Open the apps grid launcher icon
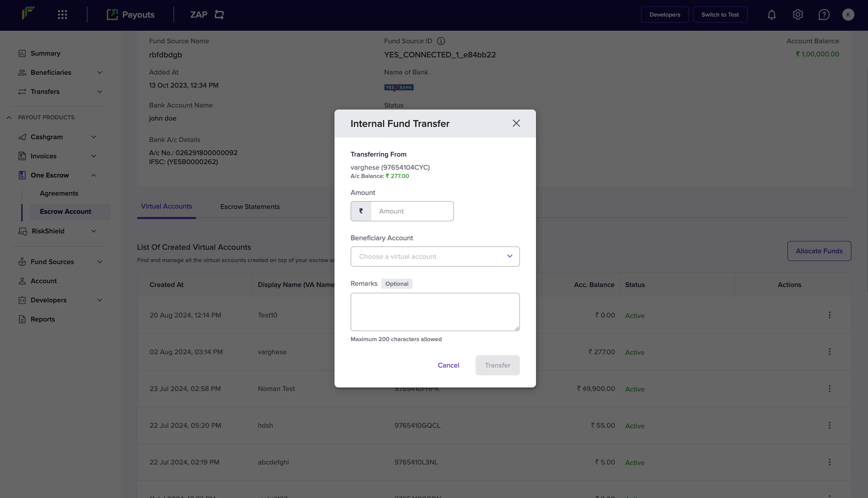Viewport: 868px width, 498px height. [x=62, y=15]
